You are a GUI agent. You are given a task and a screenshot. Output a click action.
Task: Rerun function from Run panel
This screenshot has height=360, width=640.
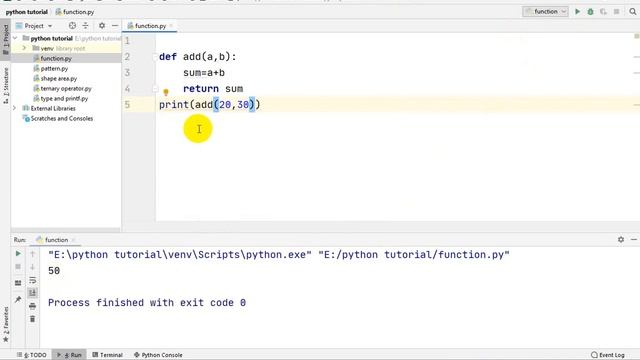tap(18, 254)
